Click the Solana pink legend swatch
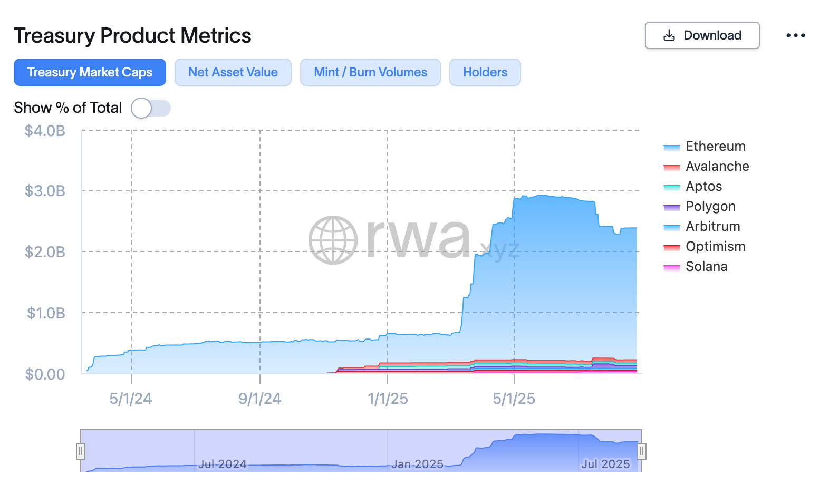The image size is (829, 504). [671, 267]
